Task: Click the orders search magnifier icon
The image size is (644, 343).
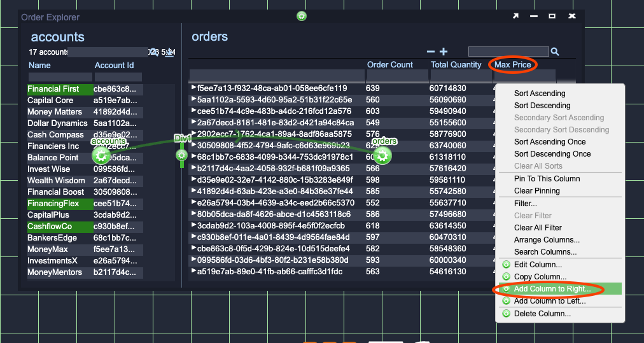Action: pos(555,52)
